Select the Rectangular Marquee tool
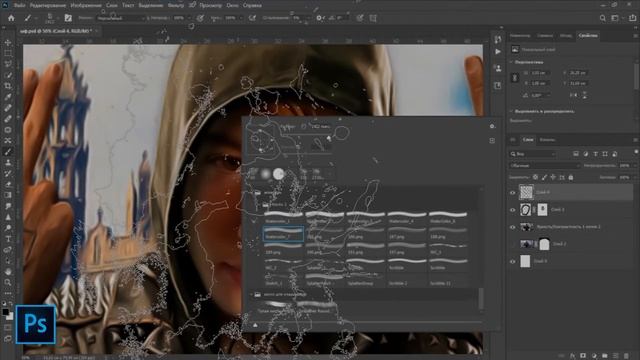 click(x=8, y=53)
